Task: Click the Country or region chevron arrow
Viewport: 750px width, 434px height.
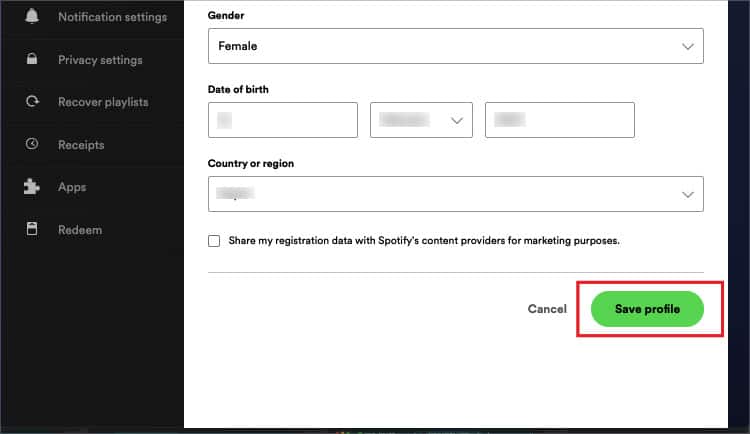Action: tap(688, 195)
